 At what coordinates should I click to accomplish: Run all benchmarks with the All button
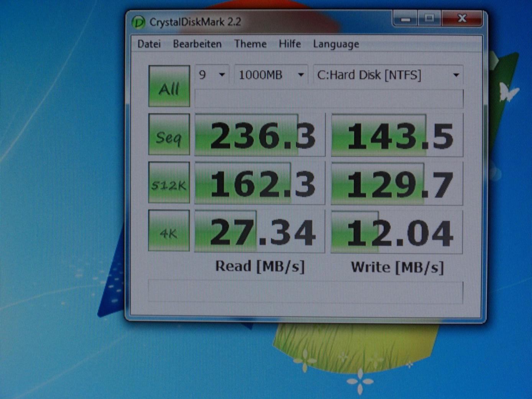tap(169, 86)
